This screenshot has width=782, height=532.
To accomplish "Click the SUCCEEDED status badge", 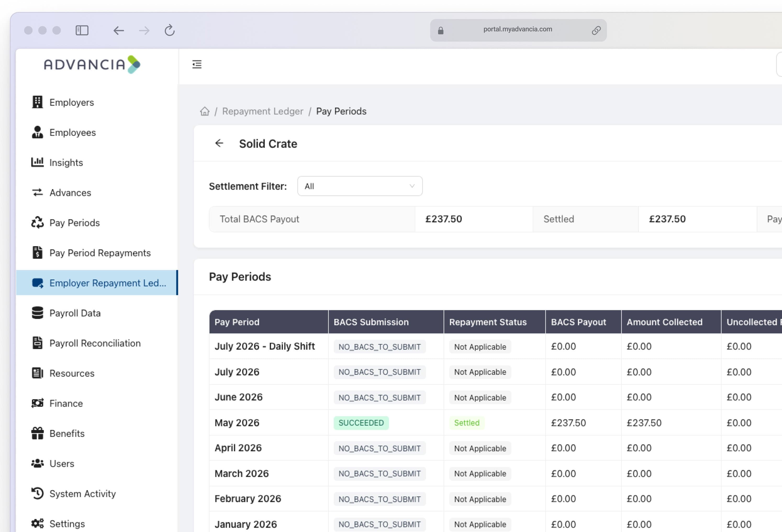I will click(361, 423).
